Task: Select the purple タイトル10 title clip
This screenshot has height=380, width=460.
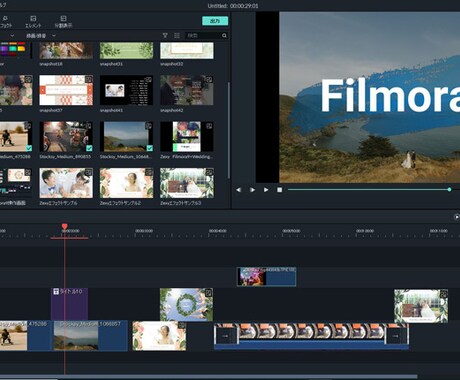Action: [69, 304]
